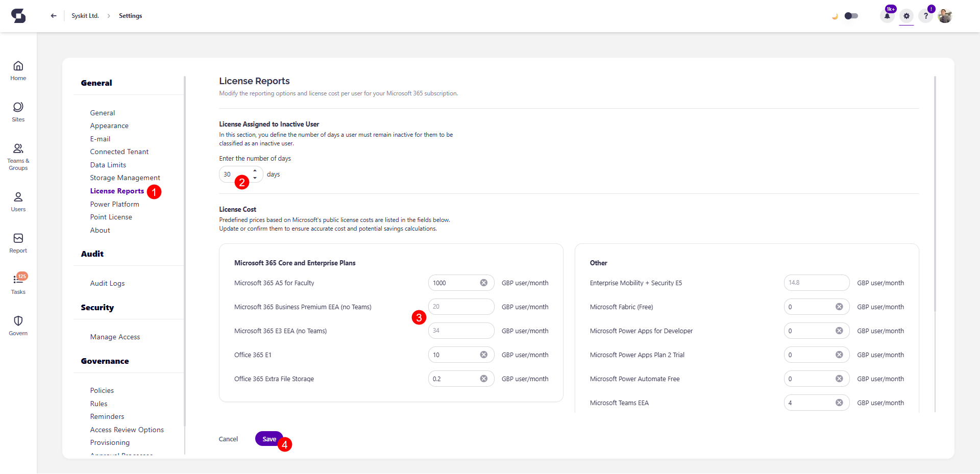Open the Report section
Image resolution: width=980 pixels, height=474 pixels.
(18, 241)
